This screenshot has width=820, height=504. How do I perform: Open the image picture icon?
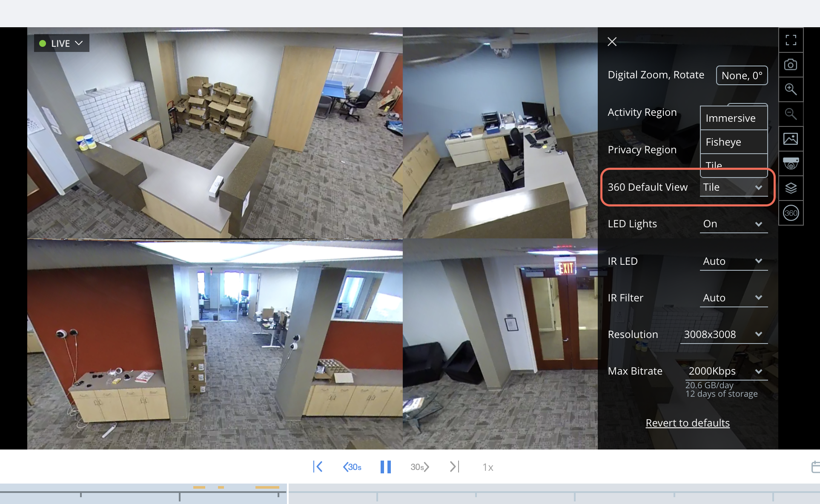(791, 139)
